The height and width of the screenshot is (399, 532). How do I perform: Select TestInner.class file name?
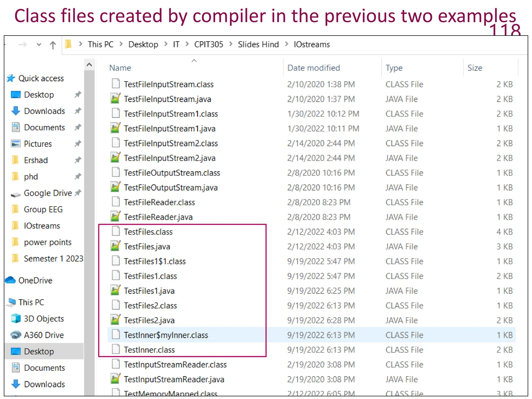click(x=149, y=350)
